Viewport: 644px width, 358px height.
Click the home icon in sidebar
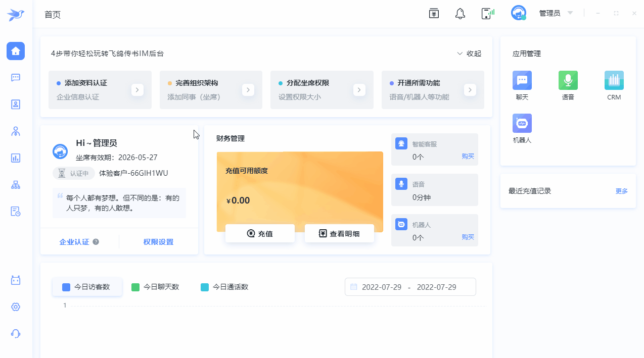16,51
